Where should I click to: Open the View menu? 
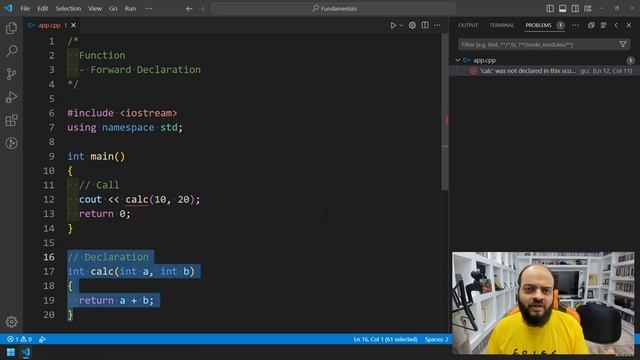95,9
